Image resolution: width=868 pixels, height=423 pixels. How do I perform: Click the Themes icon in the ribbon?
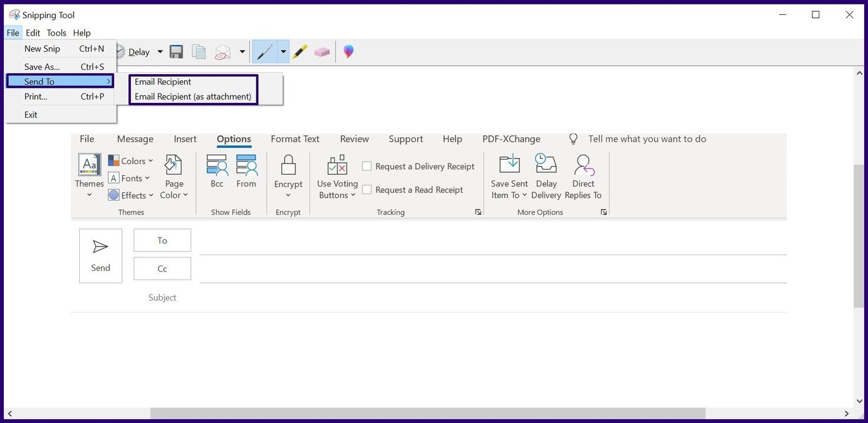click(x=90, y=165)
